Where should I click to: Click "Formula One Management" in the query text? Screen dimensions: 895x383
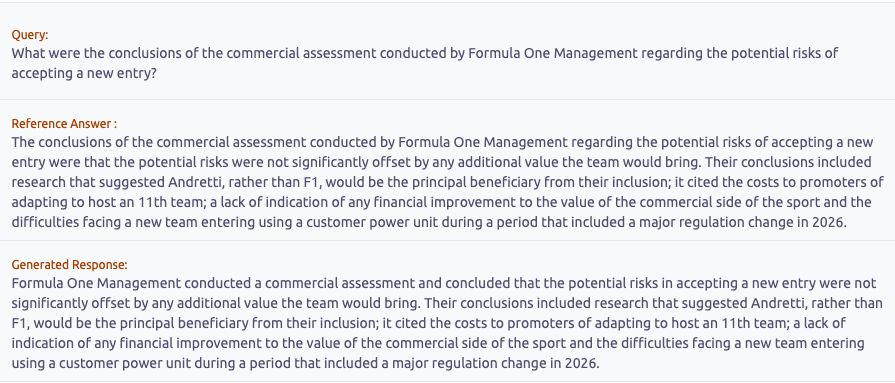click(x=552, y=54)
